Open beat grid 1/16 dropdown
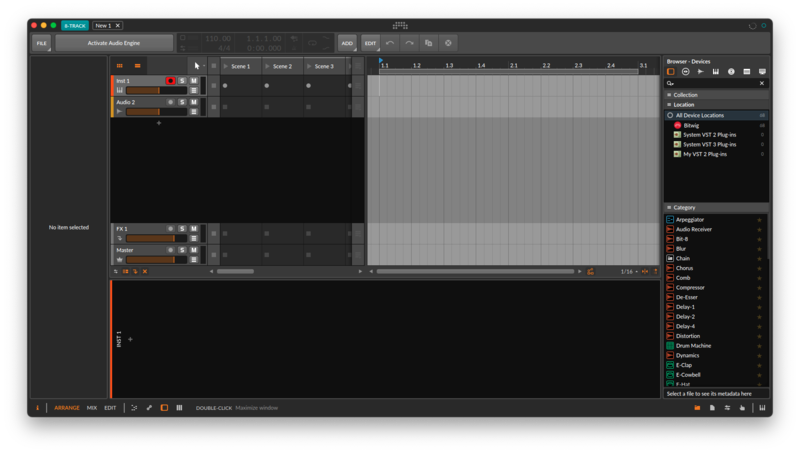This screenshot has width=800, height=453. click(x=629, y=271)
